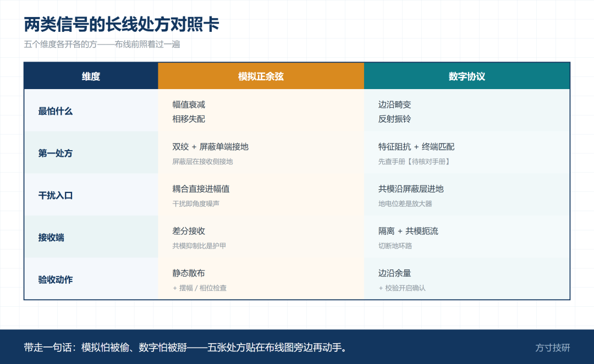This screenshot has width=594, height=364.
Task: Click the title 两类信号的长线处方对照卡
Action: click(x=121, y=25)
